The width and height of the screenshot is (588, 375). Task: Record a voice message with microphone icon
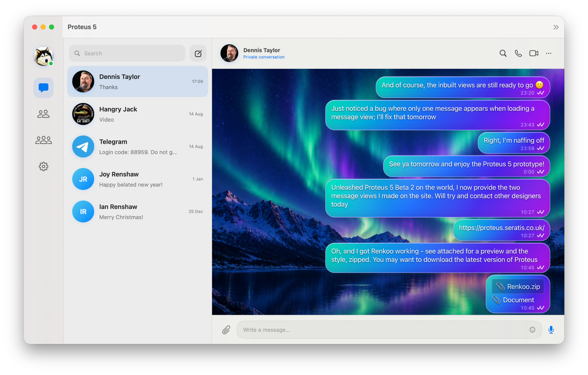[551, 330]
